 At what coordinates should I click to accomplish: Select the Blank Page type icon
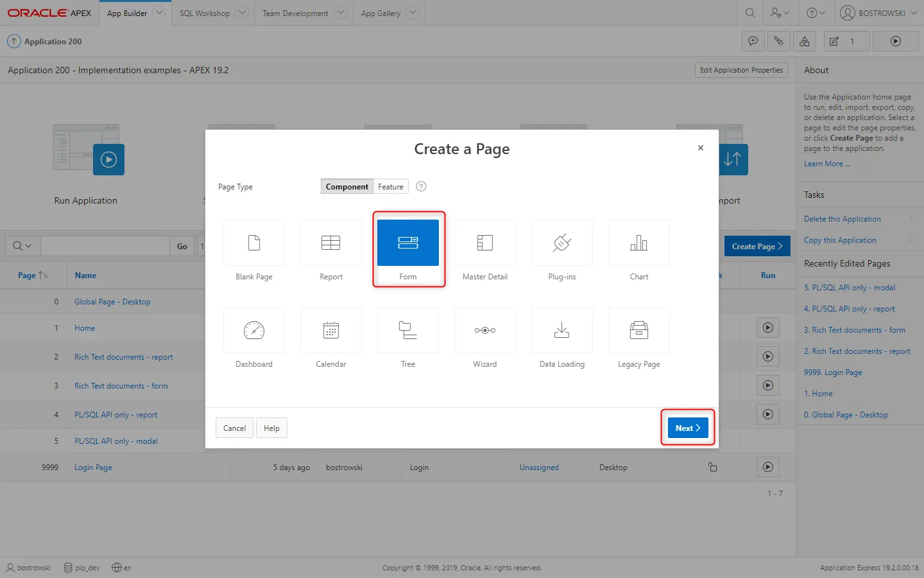click(254, 243)
